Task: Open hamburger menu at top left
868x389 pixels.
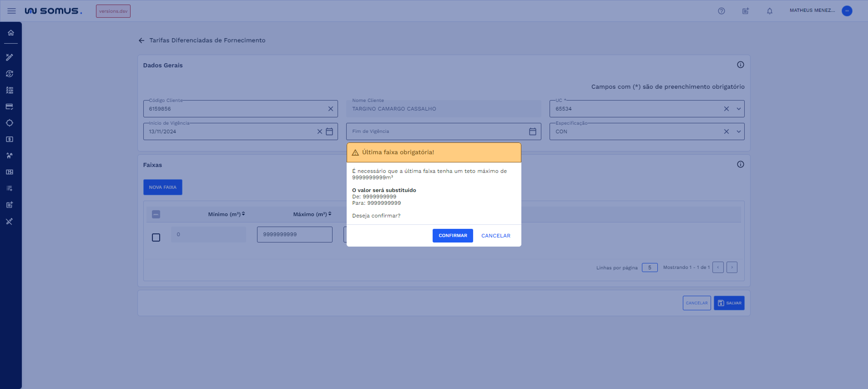Action: tap(11, 11)
